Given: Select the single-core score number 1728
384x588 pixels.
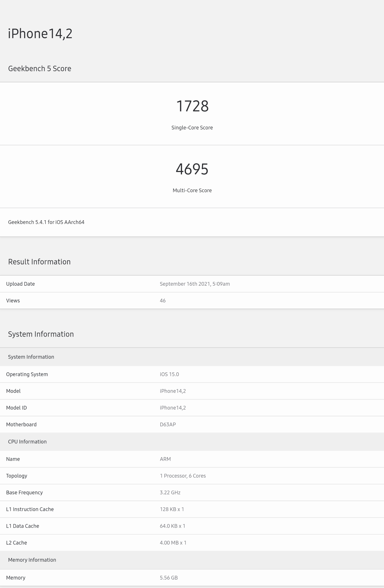Looking at the screenshot, I should [x=192, y=106].
